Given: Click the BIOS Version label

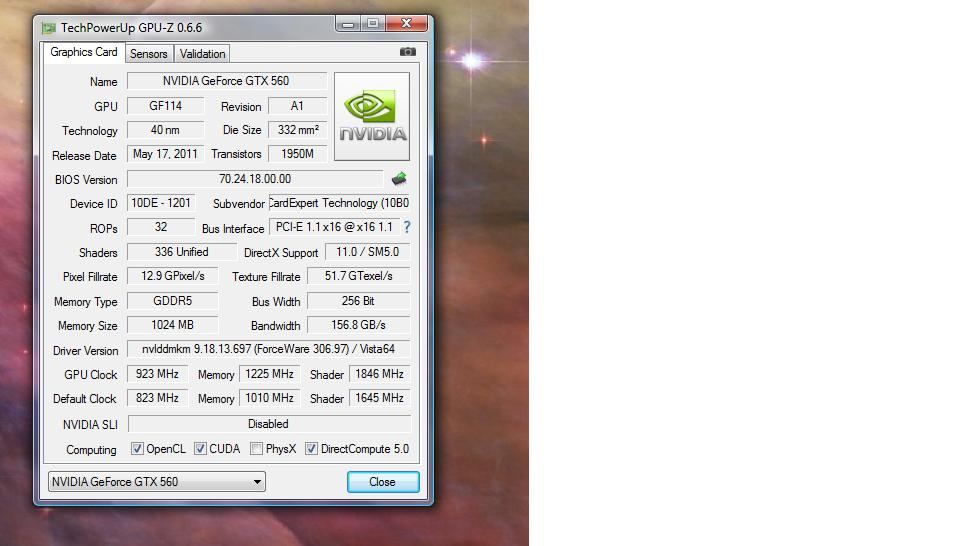Looking at the screenshot, I should [86, 180].
